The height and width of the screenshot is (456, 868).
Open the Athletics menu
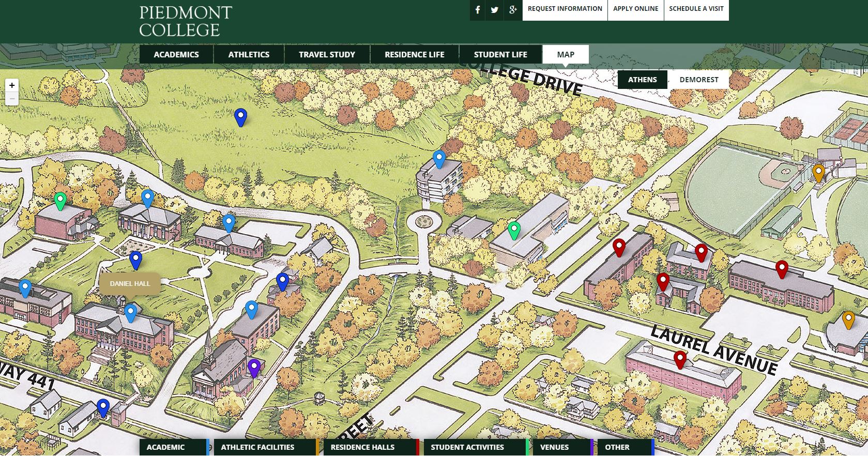(249, 54)
